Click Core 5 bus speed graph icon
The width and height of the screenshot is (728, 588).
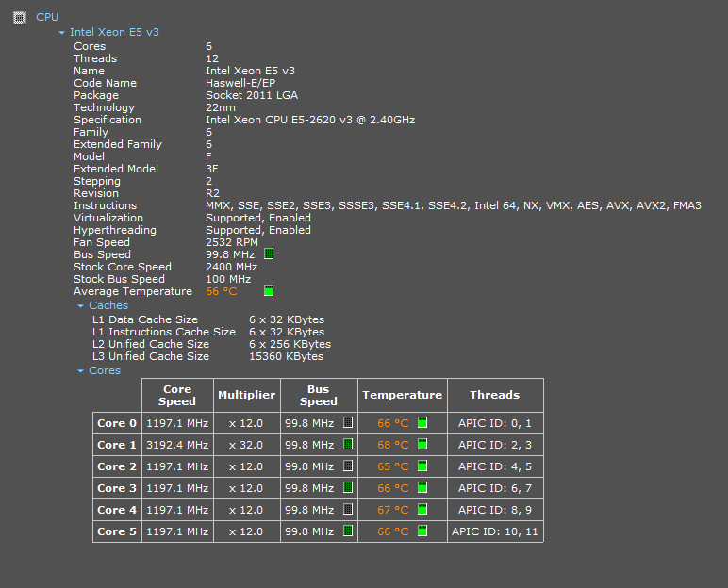(x=348, y=531)
